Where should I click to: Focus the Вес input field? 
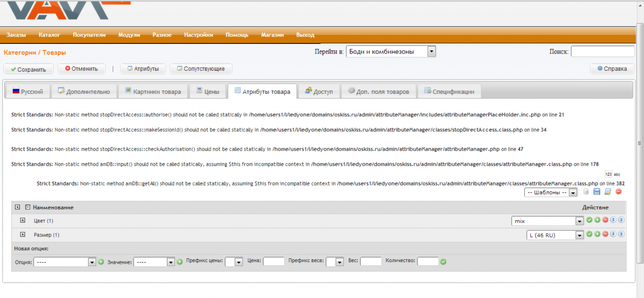click(371, 262)
